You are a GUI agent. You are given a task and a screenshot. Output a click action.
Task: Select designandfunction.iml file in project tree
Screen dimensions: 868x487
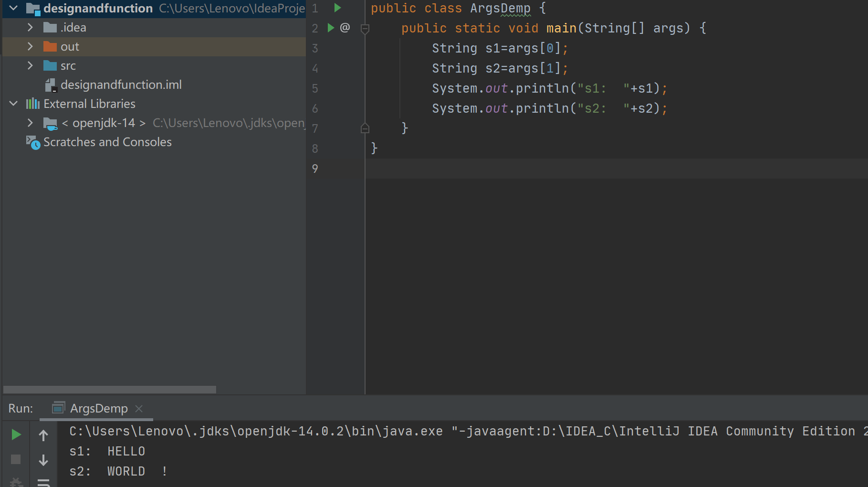pyautogui.click(x=121, y=85)
